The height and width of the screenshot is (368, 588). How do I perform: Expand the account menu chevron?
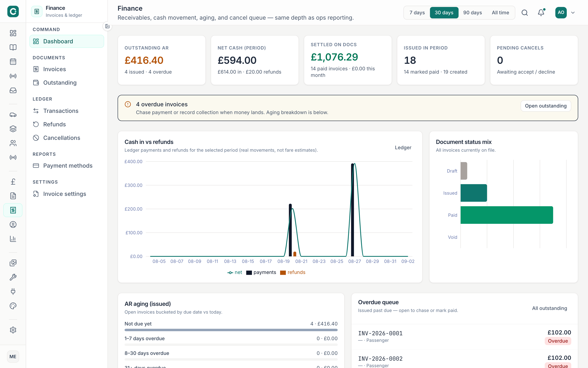573,13
